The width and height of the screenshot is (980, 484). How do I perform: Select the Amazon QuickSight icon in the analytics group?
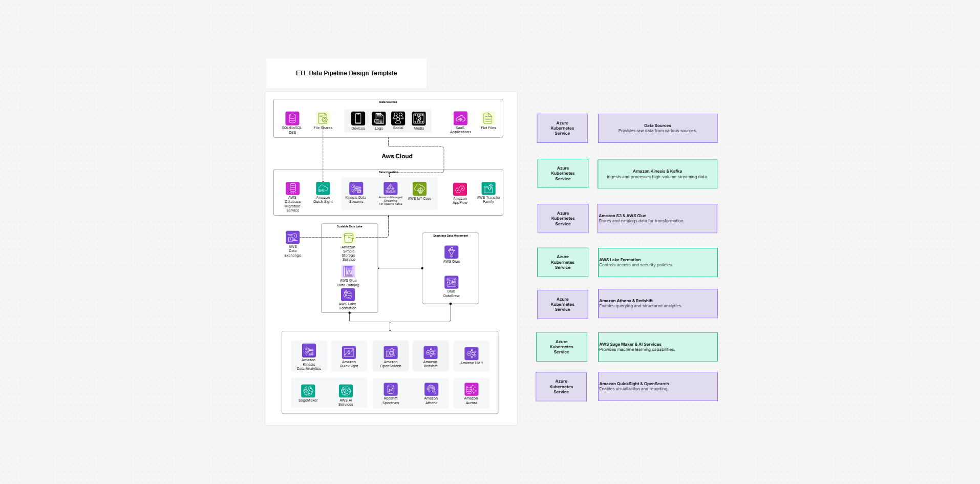coord(349,352)
